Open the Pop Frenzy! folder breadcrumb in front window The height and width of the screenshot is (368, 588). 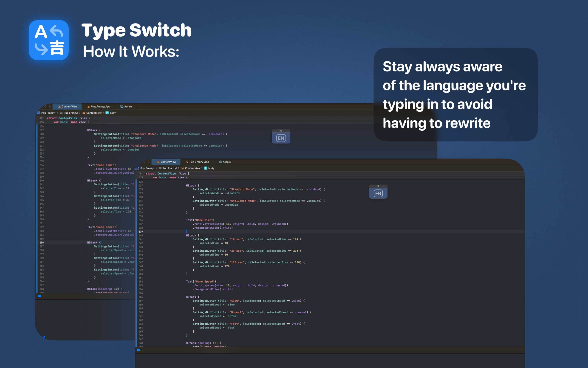168,168
